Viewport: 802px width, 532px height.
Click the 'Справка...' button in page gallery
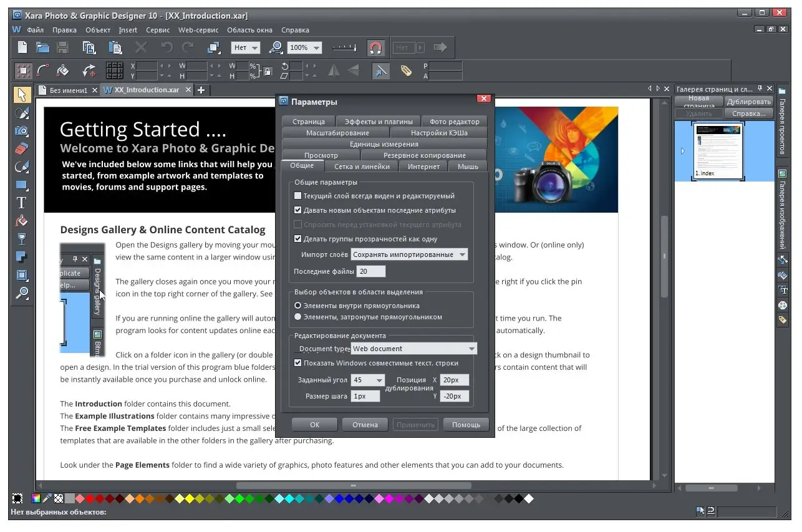coord(749,114)
